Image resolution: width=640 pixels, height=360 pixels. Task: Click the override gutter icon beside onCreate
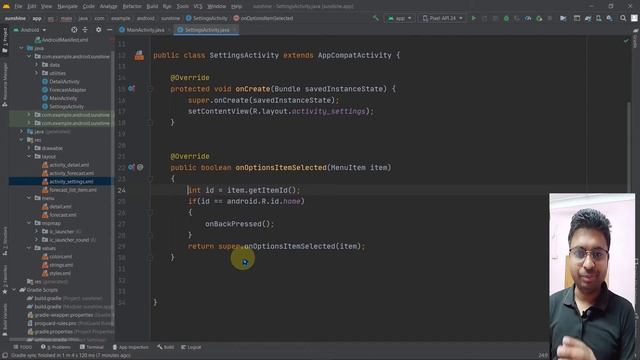coord(131,89)
